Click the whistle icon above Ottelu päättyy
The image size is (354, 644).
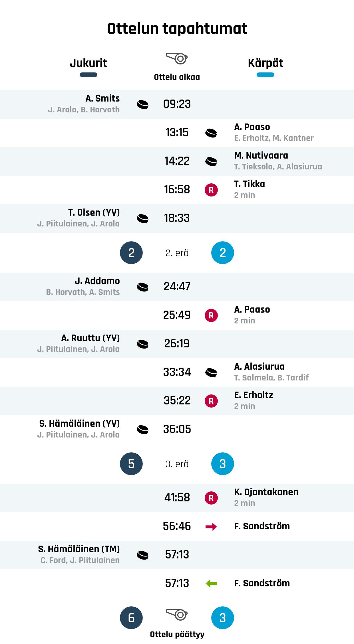177,614
